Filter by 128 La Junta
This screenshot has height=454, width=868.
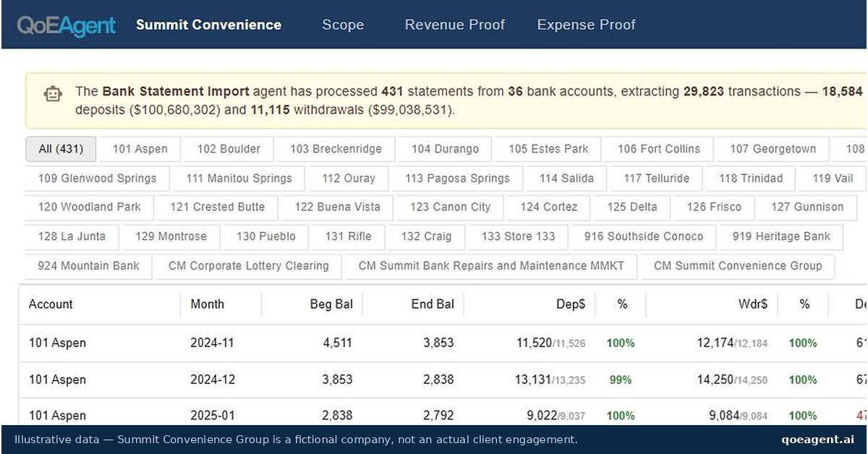[x=72, y=236]
